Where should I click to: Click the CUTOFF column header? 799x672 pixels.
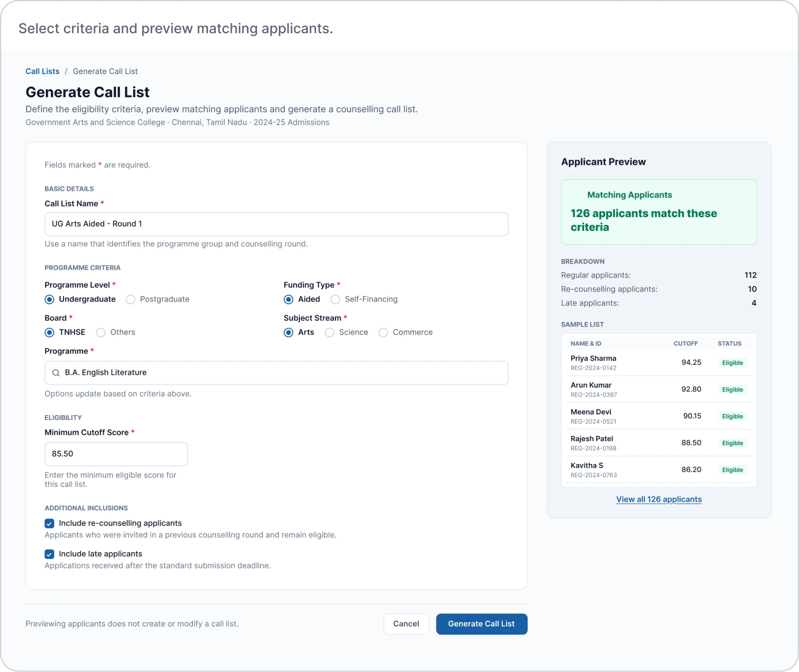point(685,344)
